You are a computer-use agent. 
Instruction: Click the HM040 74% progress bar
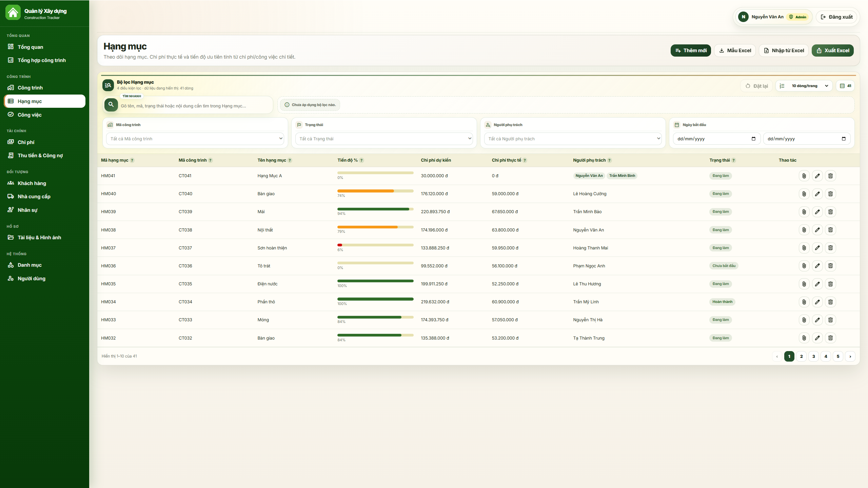[375, 191]
